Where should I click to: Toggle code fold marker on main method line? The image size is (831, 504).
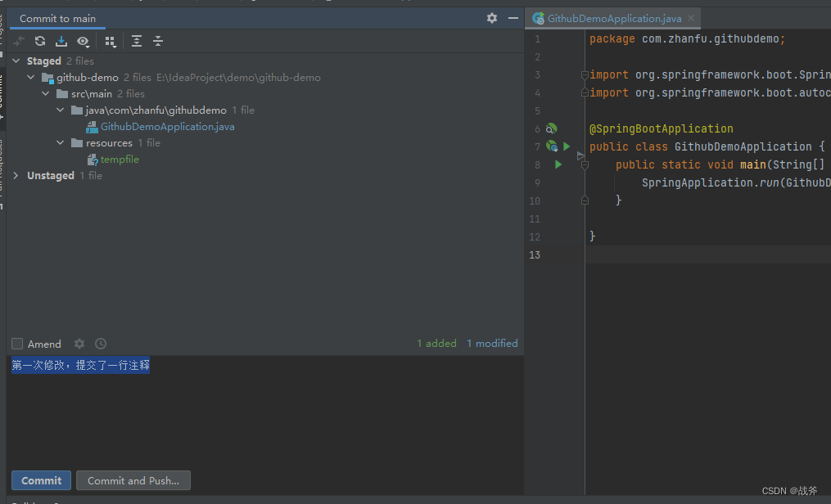coord(585,164)
